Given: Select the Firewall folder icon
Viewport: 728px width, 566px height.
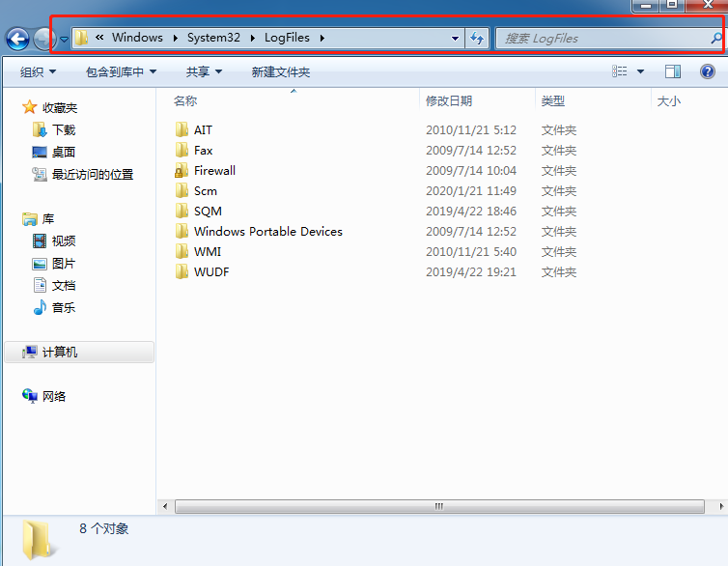Looking at the screenshot, I should click(x=181, y=171).
